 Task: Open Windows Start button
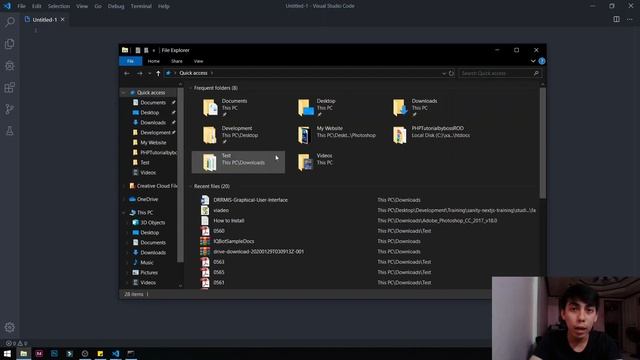click(x=7, y=353)
